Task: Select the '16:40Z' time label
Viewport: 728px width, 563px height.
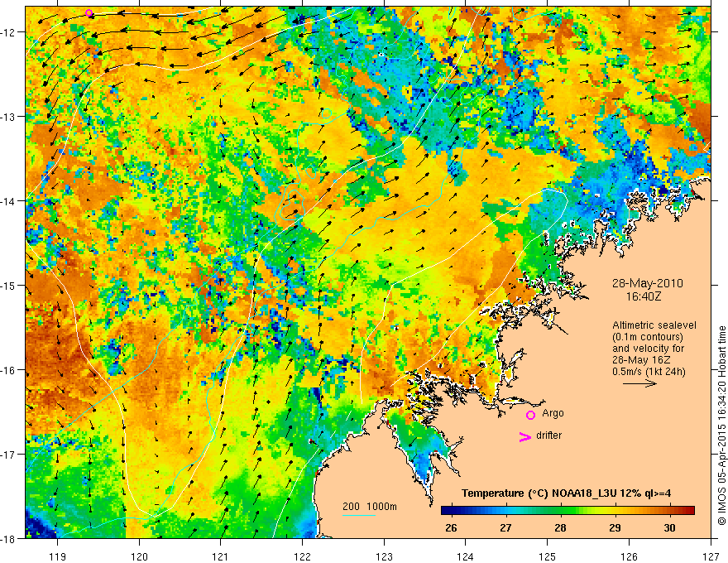Action: (643, 296)
